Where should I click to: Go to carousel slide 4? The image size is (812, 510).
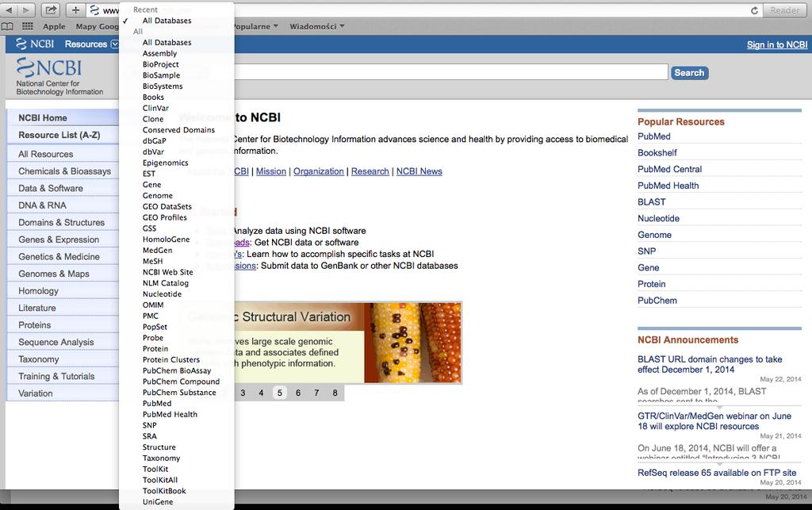(261, 393)
